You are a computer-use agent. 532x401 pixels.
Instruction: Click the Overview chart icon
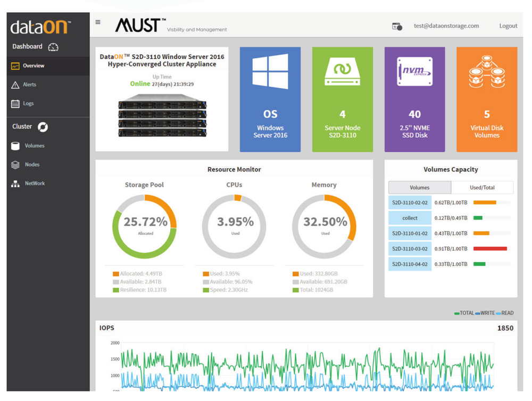click(x=15, y=66)
